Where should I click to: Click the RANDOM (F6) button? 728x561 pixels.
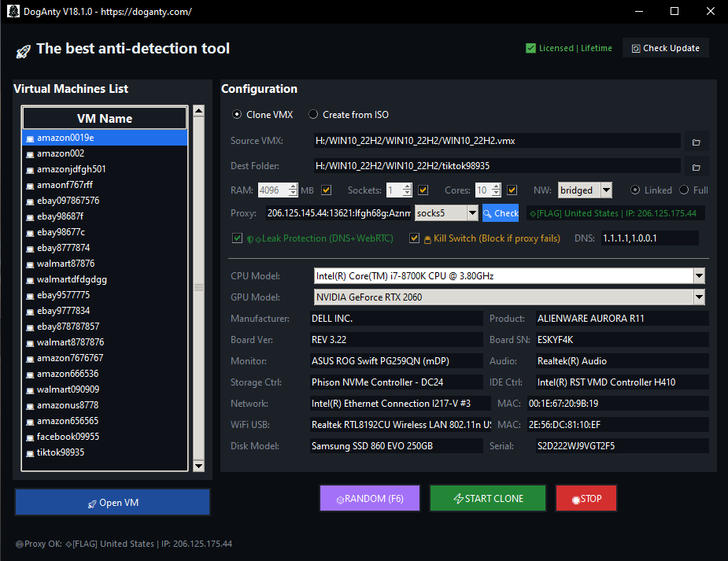[x=370, y=498]
